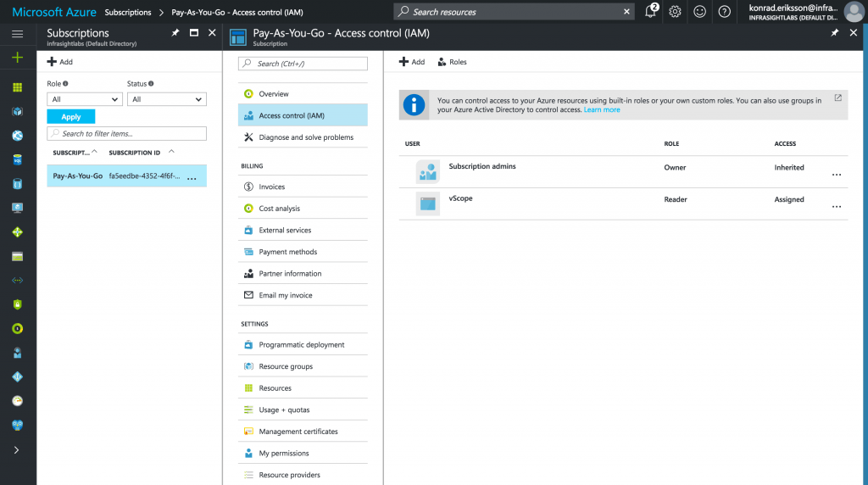868x485 pixels.
Task: Open SQL databases icon in sidebar
Action: 17,160
